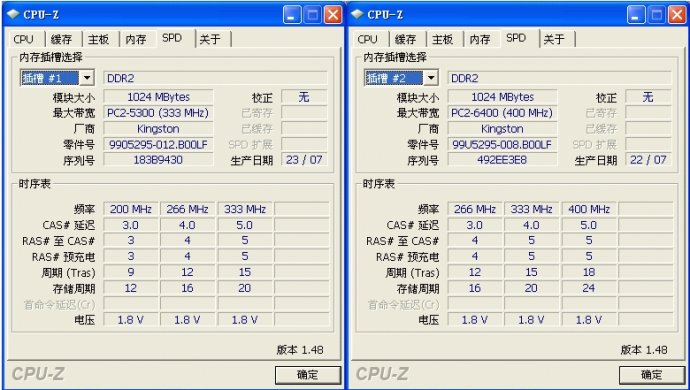Click the CPU-Z app icon in right title bar
Image resolution: width=690 pixels, height=390 pixels.
coord(357,15)
